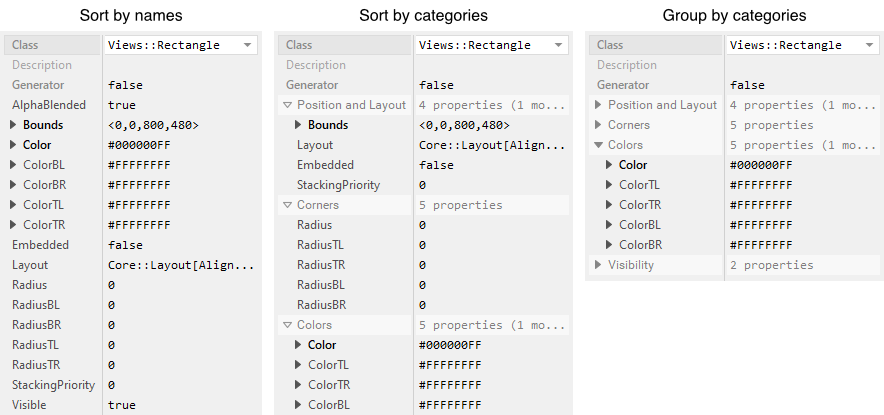
Task: Click the Visibility group's '2 properties' summary
Action: (x=771, y=265)
